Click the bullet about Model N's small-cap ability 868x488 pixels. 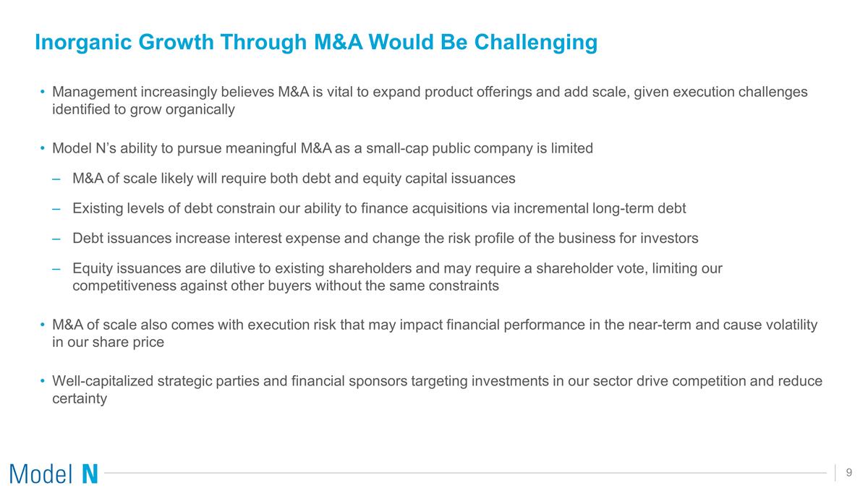[x=323, y=148]
